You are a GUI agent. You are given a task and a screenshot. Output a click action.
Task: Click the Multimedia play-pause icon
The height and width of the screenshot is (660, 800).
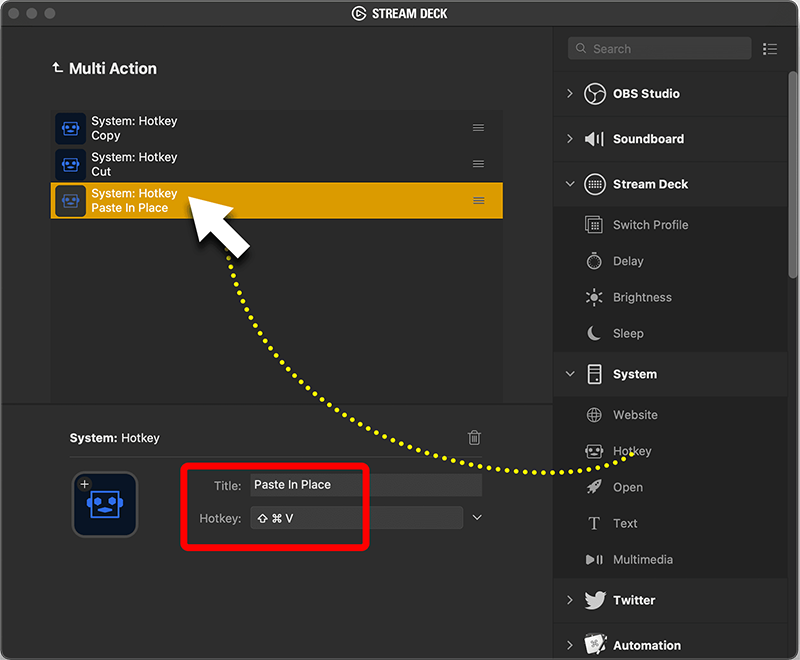click(x=594, y=560)
